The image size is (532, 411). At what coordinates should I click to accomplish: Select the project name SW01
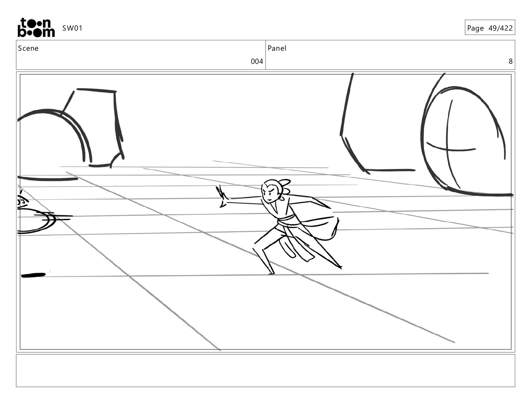[x=72, y=28]
